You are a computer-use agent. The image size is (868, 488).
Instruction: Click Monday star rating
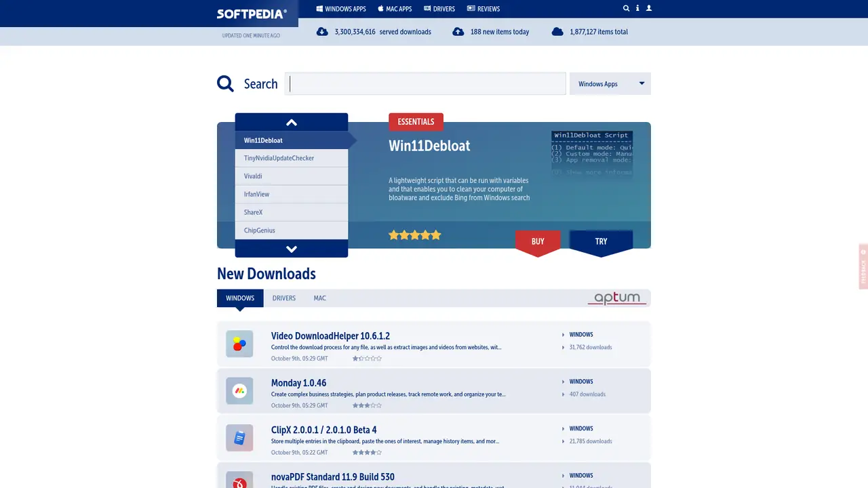[367, 405]
